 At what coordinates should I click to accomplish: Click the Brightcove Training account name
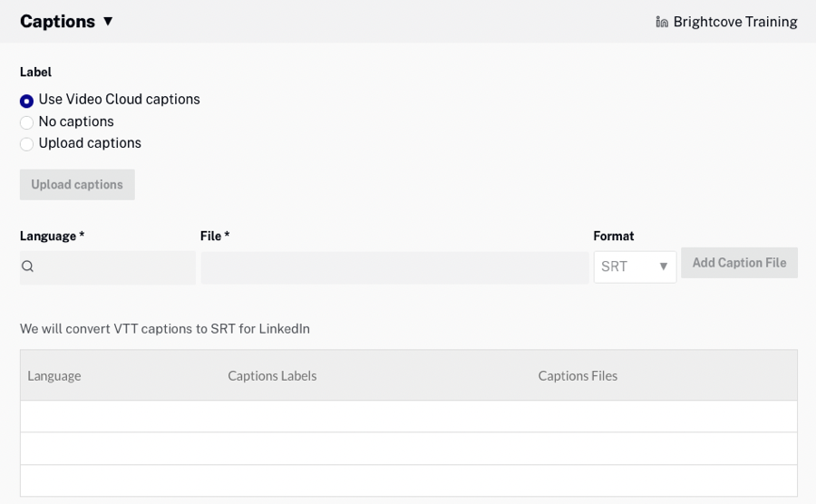click(735, 22)
